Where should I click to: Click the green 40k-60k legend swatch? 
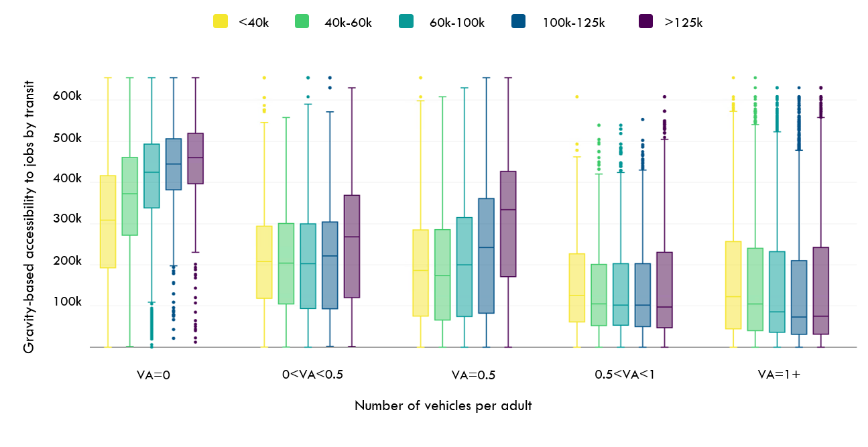[302, 22]
